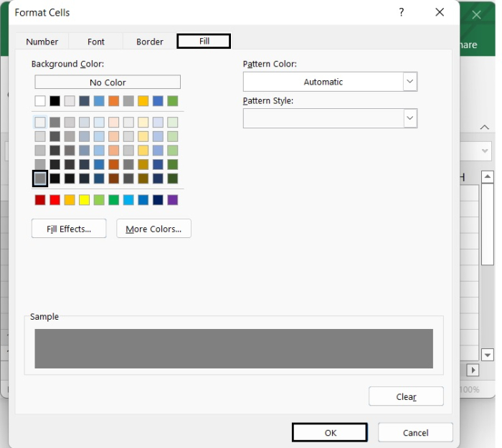Choose the black swatch in top row
Viewport: 502px width, 448px height.
click(x=55, y=101)
